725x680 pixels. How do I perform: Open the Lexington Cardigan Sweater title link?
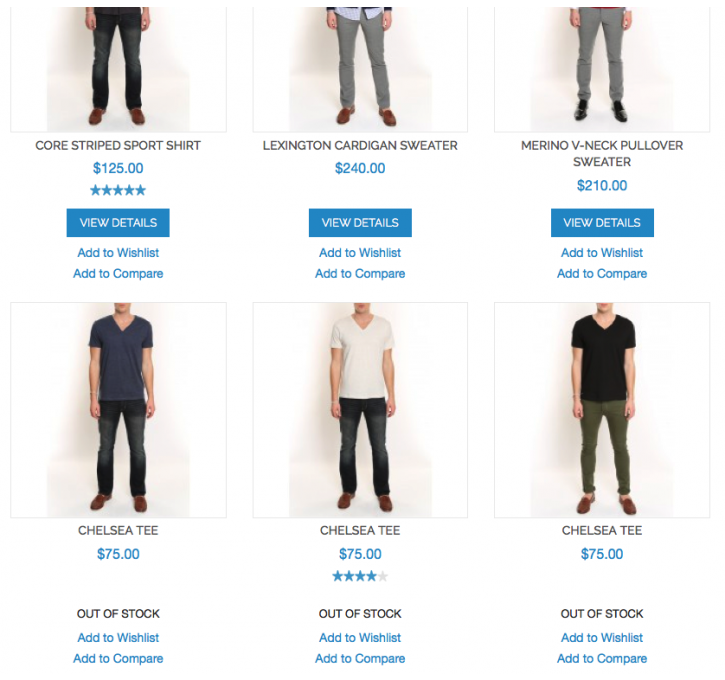click(360, 146)
